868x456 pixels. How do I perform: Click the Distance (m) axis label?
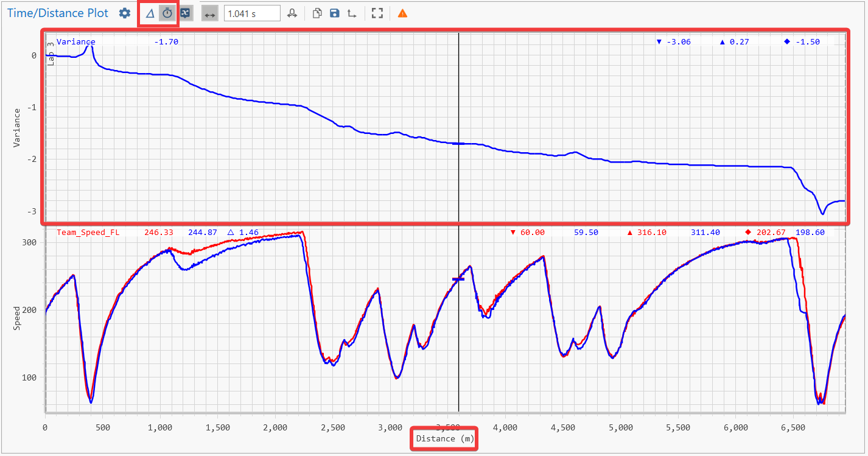445,438
